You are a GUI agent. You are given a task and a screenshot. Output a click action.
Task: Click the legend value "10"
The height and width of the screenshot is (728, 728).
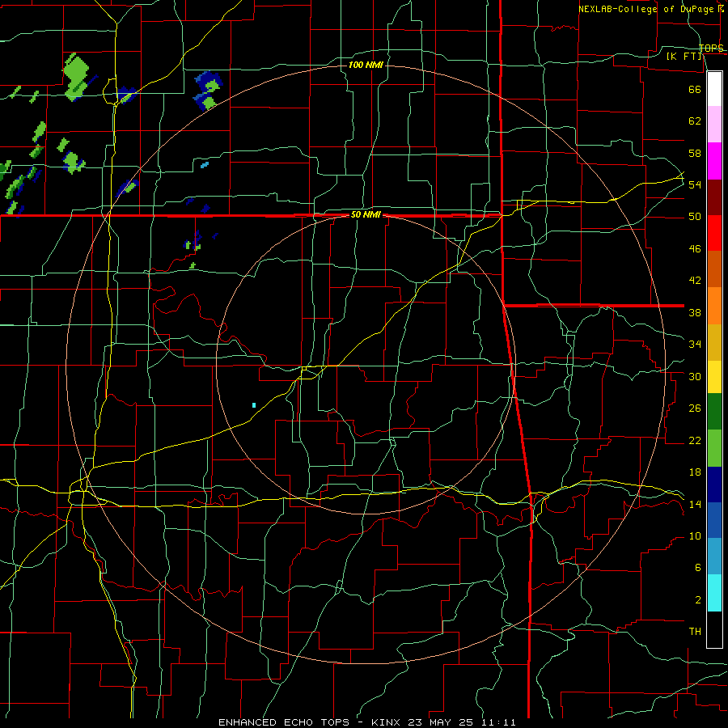(x=695, y=535)
